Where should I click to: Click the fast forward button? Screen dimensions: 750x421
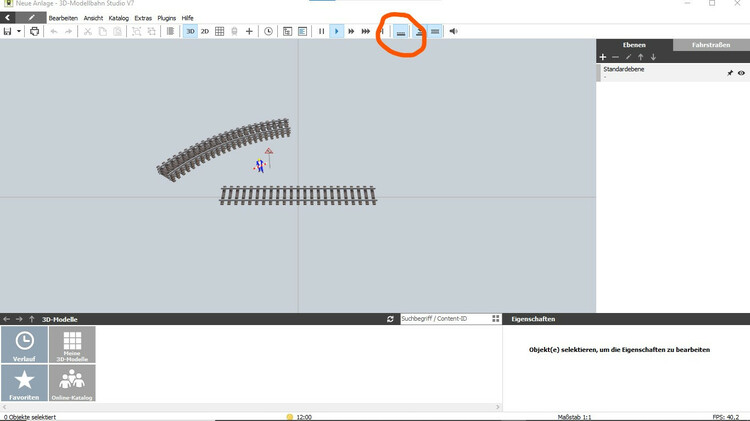click(x=352, y=32)
